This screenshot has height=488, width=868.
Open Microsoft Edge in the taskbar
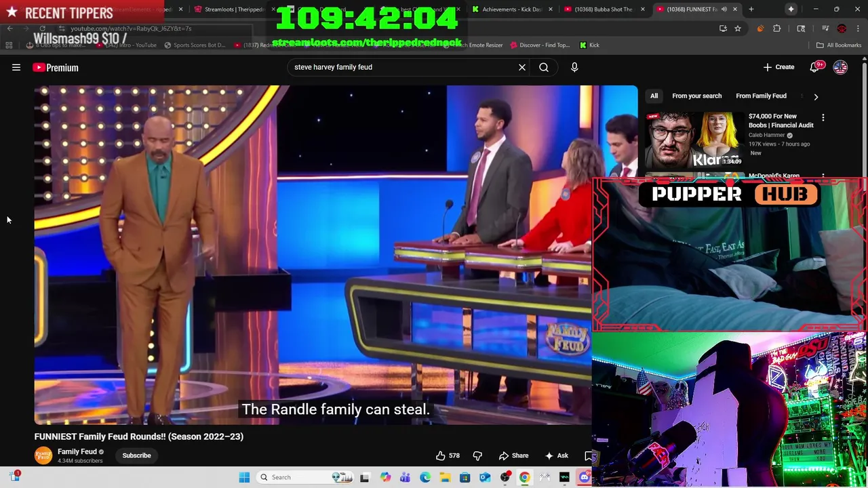(425, 477)
